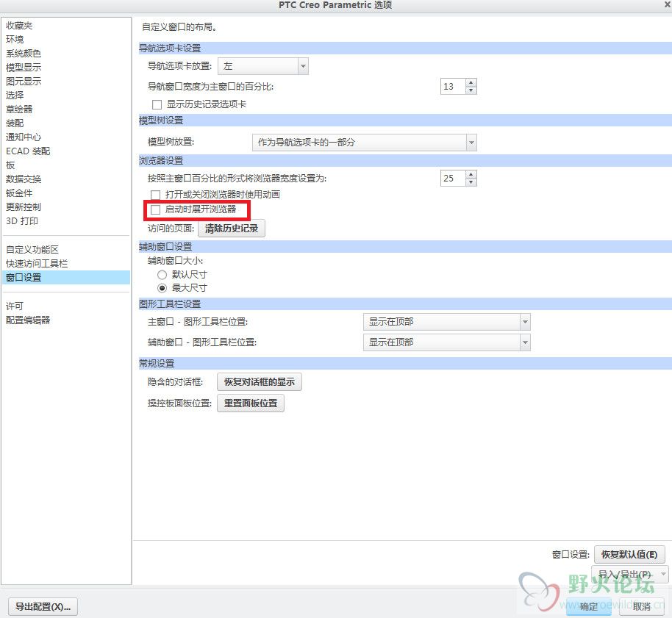This screenshot has width=672, height=618.
Task: Select 通知中心 in sidebar
Action: click(23, 137)
